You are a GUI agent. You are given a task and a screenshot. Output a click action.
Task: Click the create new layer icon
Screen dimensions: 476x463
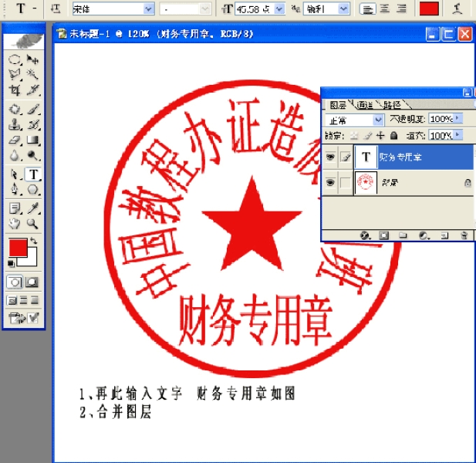444,235
